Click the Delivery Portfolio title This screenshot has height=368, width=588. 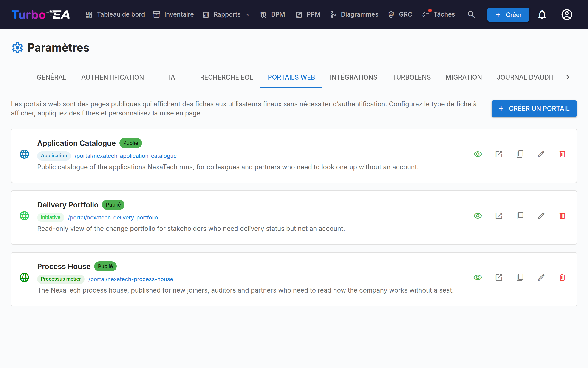(68, 205)
